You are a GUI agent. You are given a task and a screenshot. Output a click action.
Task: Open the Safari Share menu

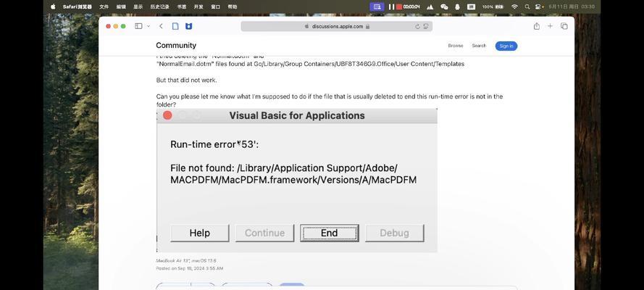(536, 26)
